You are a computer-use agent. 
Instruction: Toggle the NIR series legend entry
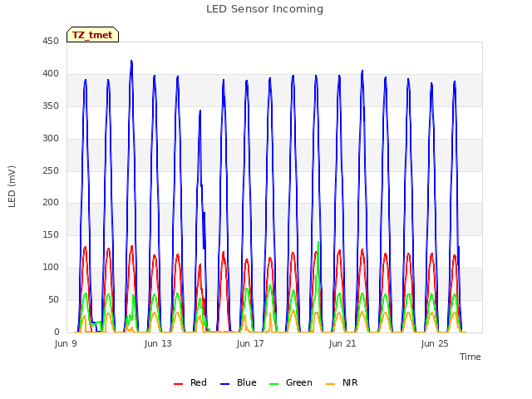[x=342, y=382]
